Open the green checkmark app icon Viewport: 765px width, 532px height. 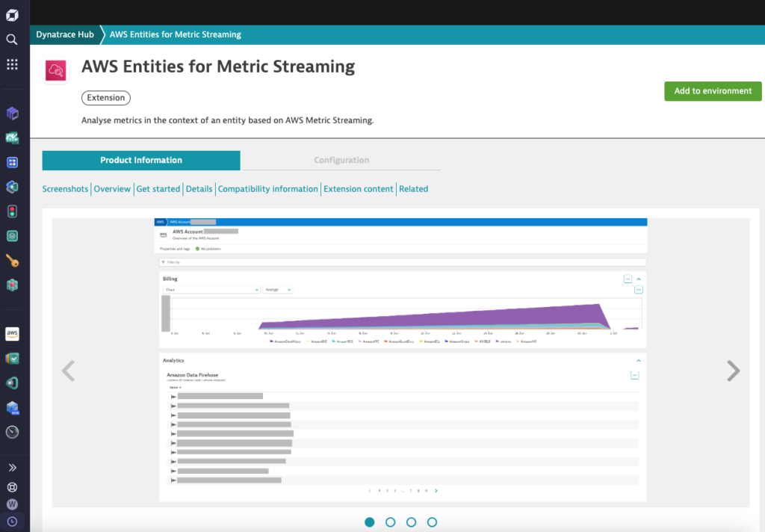(x=12, y=359)
